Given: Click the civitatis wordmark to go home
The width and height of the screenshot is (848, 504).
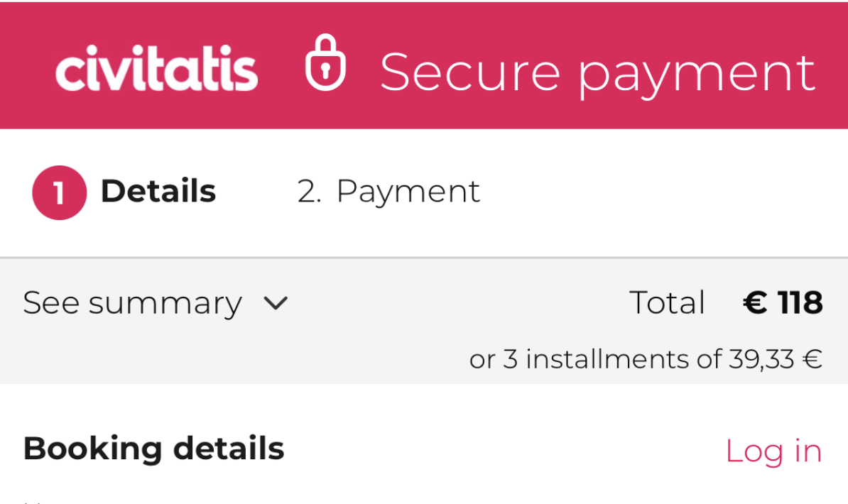Looking at the screenshot, I should tap(156, 67).
